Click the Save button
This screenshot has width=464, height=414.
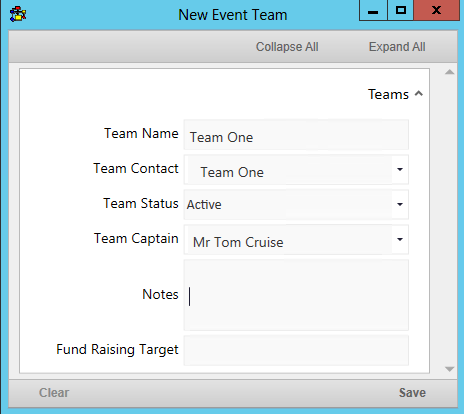[x=412, y=393]
